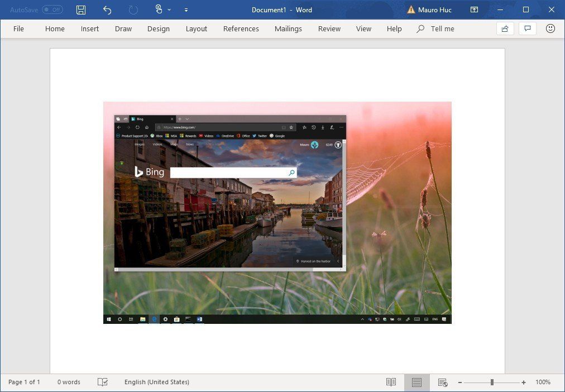
Task: Expand Customize Quick Access Toolbar menu
Action: pos(186,9)
